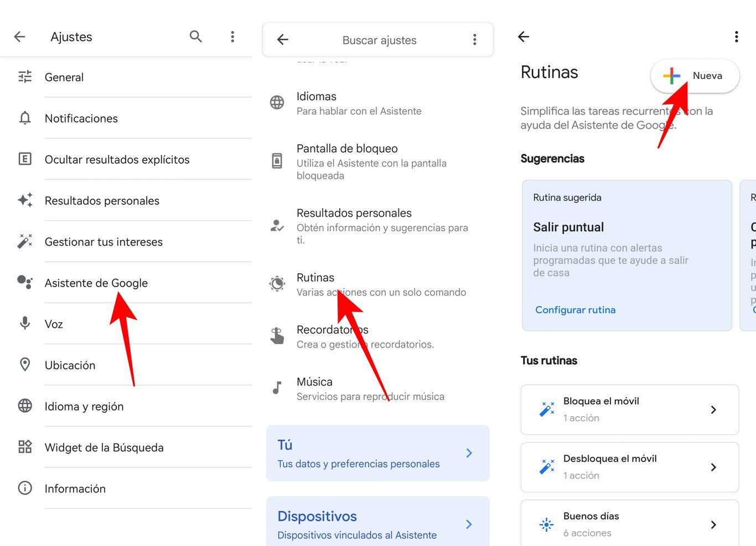Tap the Voz microphone icon
The image size is (756, 546).
[x=25, y=324]
